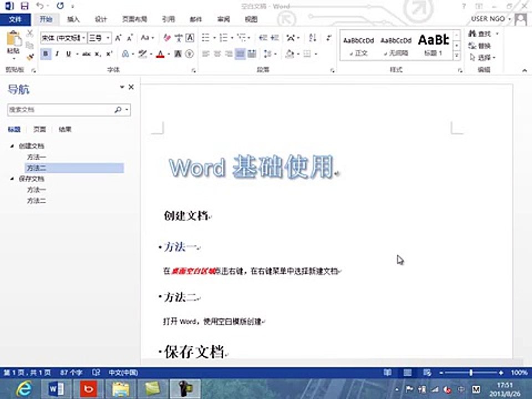This screenshot has width=532, height=399.
Task: Decrease font size with shrink font icon
Action: 130,38
